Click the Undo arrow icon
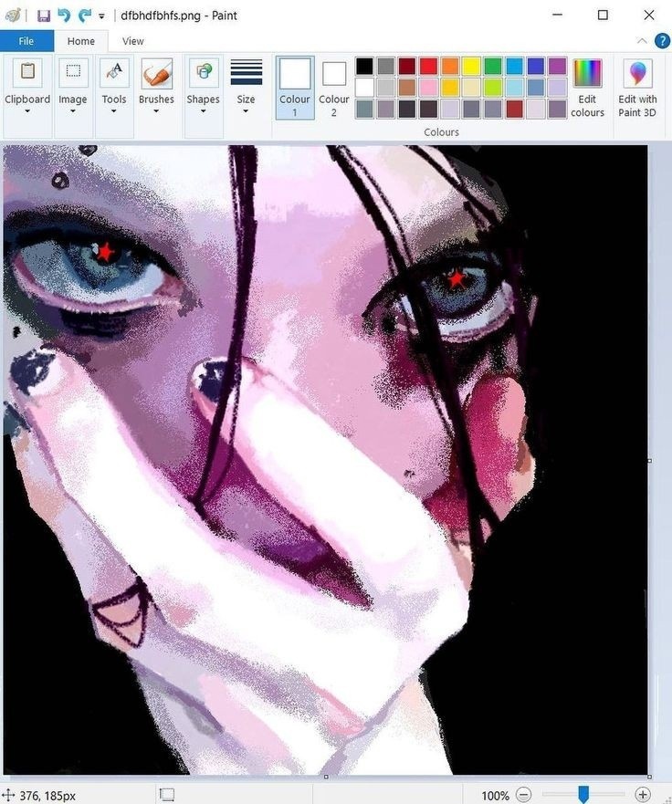The width and height of the screenshot is (672, 804). (x=64, y=16)
